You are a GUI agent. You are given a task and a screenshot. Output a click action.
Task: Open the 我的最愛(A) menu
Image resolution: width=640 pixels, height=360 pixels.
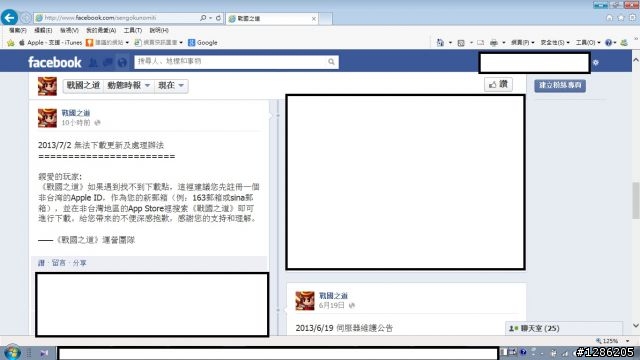click(x=101, y=31)
